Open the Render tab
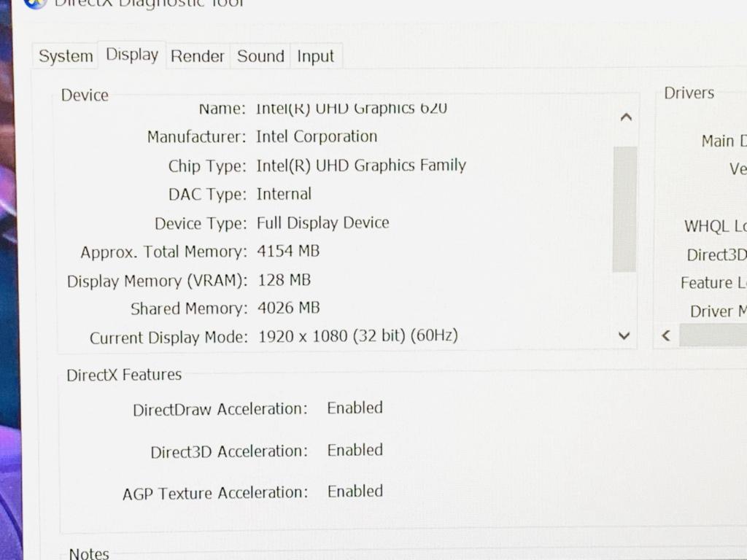The image size is (747, 560). click(x=197, y=56)
